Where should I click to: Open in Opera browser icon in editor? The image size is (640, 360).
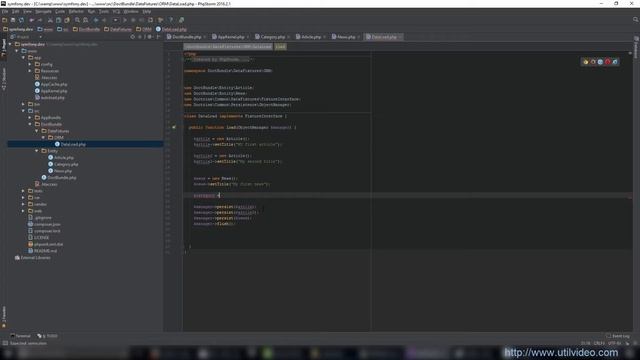tap(607, 62)
